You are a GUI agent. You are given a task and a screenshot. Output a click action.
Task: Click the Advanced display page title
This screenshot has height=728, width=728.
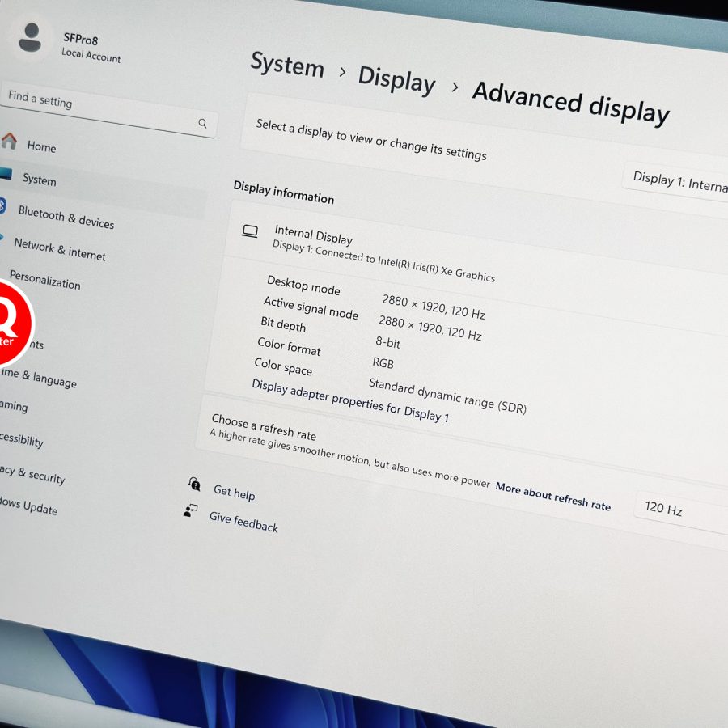pos(570,104)
